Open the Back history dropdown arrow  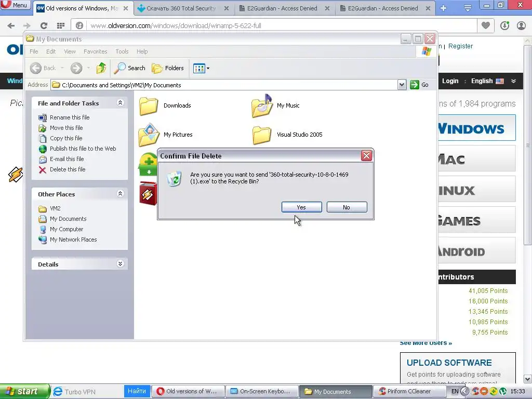[62, 68]
